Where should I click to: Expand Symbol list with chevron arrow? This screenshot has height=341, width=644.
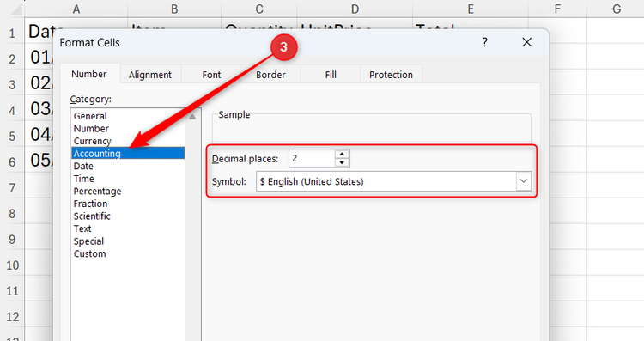coord(524,181)
